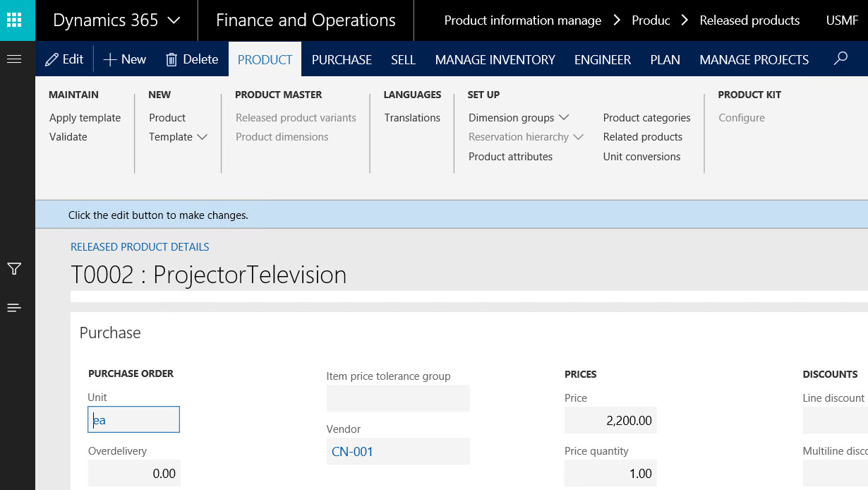Viewport: 868px width, 490px height.
Task: Click the New plus button
Action: coord(125,59)
